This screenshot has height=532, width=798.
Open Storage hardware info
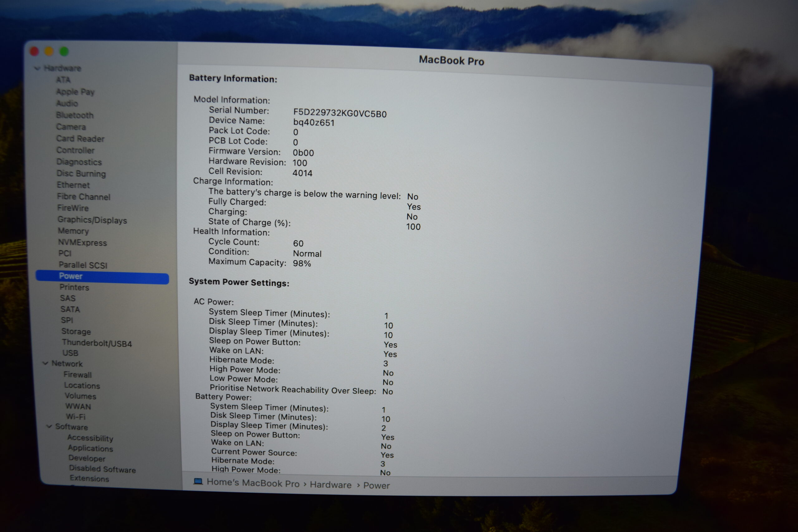[76, 332]
